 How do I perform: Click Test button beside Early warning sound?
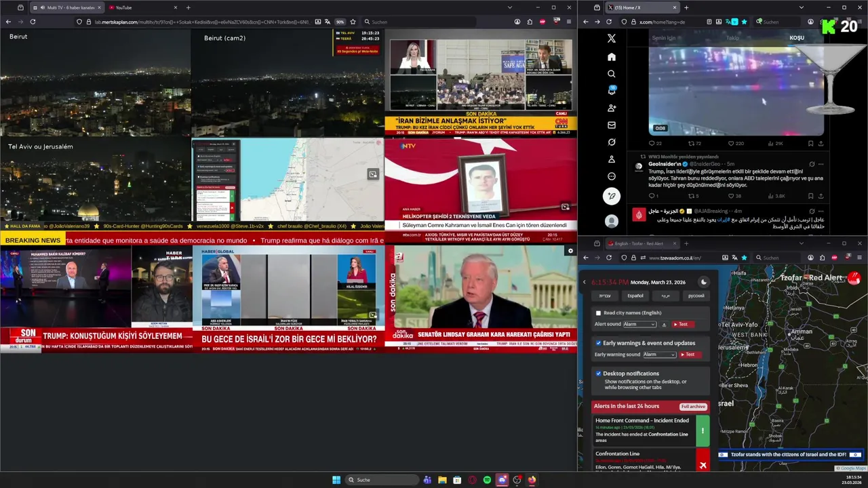(x=690, y=354)
